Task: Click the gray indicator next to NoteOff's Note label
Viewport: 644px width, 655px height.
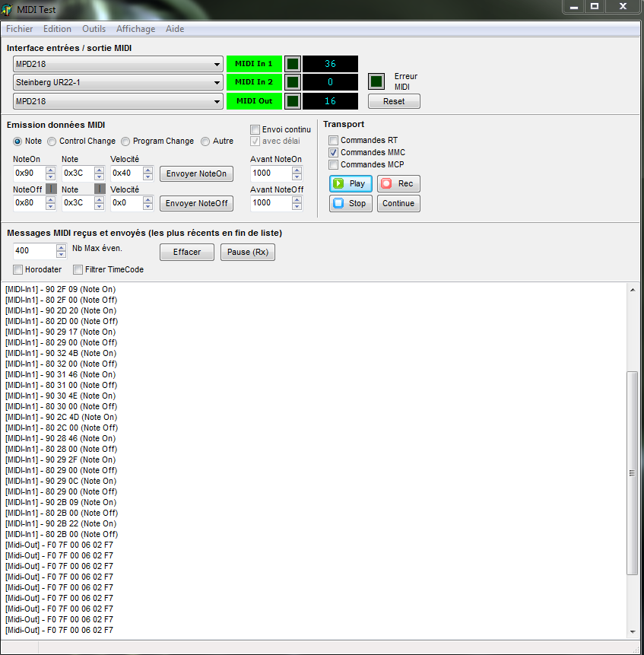Action: pos(100,189)
